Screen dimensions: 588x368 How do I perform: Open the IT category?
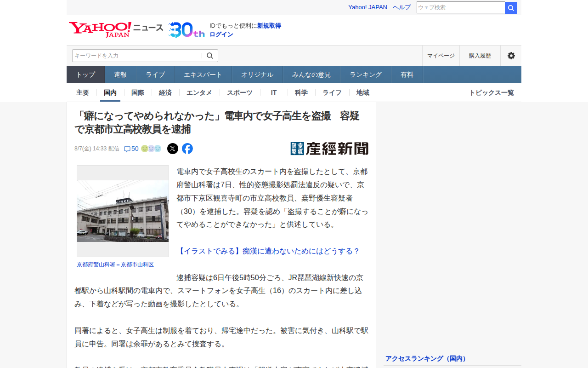(x=274, y=92)
